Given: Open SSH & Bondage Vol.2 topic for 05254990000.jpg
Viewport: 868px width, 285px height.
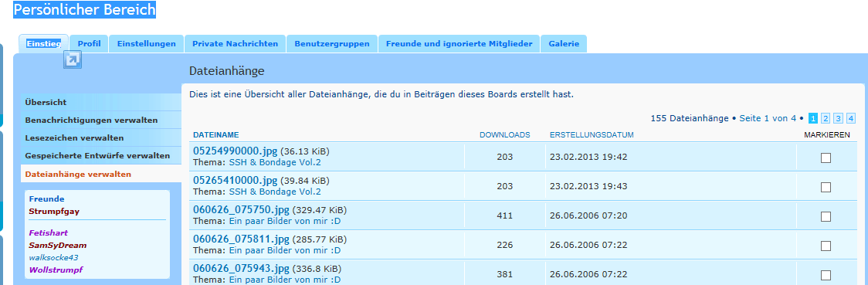Looking at the screenshot, I should click(x=275, y=163).
